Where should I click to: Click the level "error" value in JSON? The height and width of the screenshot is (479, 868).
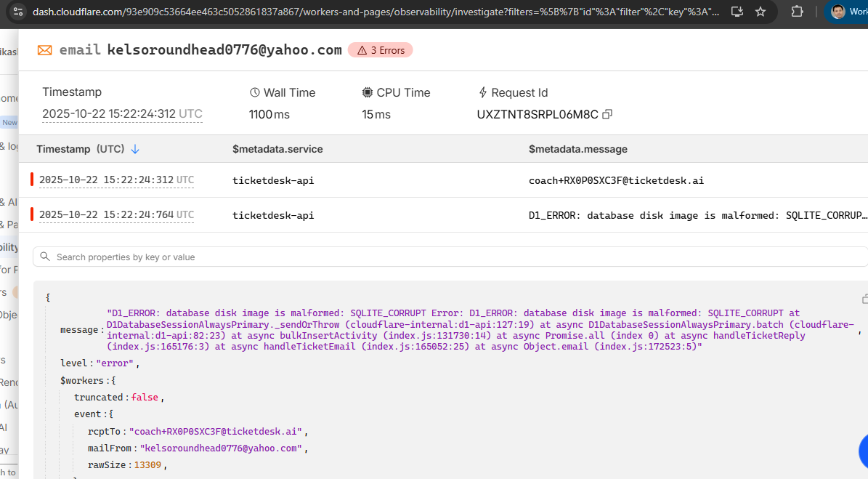coord(115,363)
